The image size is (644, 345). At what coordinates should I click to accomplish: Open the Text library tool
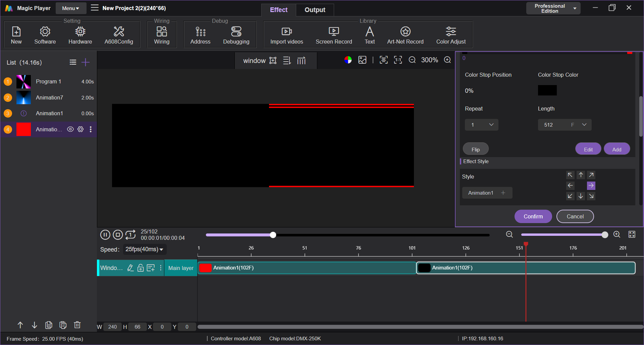(x=370, y=35)
